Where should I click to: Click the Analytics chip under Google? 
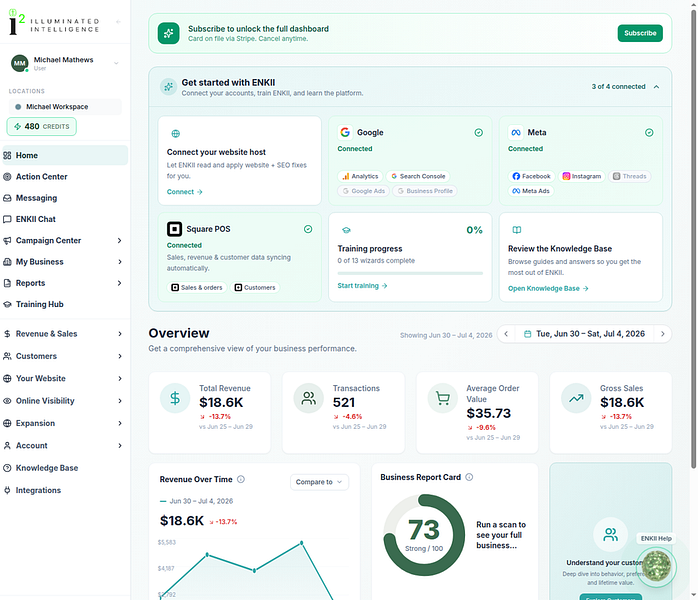pyautogui.click(x=360, y=176)
